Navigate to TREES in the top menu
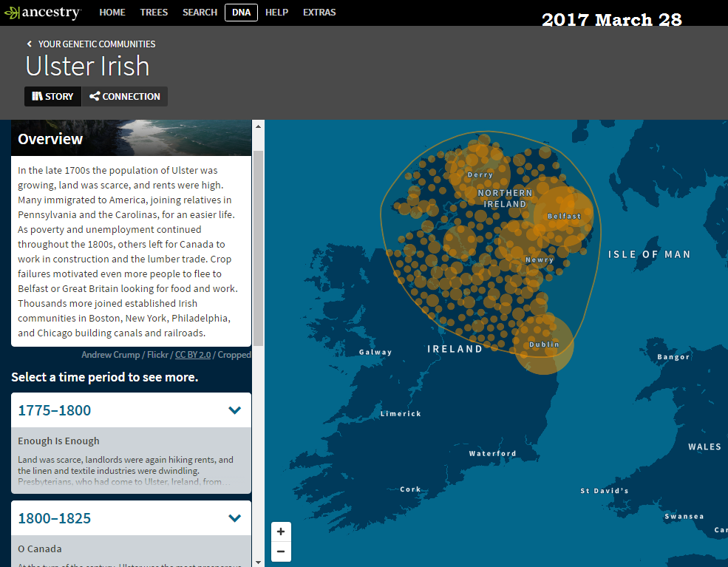 click(x=154, y=12)
